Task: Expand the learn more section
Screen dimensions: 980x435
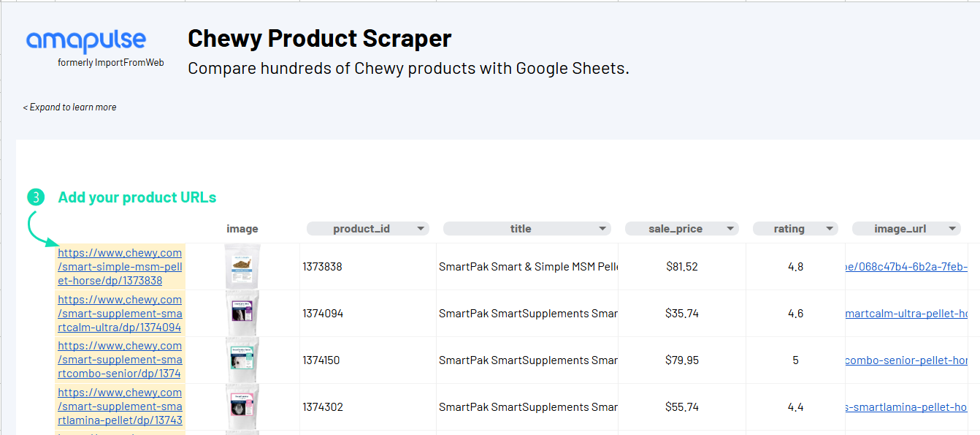Action: coord(69,107)
